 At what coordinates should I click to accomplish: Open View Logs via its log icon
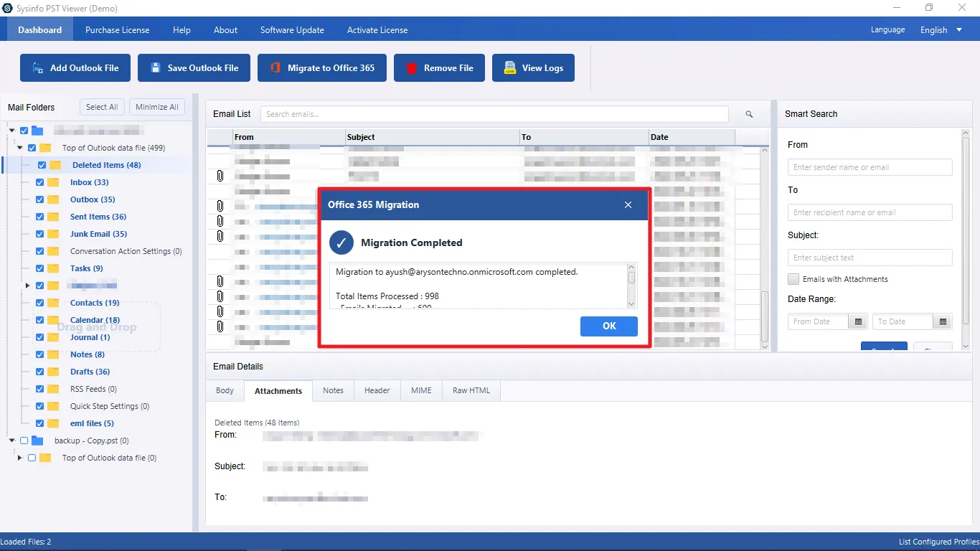pos(510,68)
